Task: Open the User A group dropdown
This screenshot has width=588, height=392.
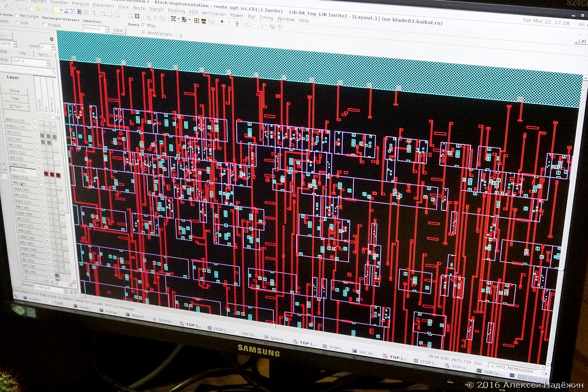Action: 30,62
